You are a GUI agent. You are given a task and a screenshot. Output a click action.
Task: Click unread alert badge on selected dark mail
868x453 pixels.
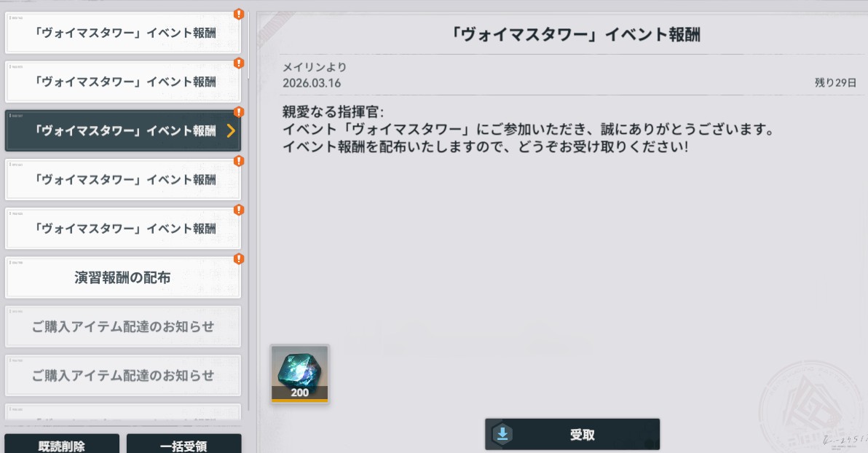click(239, 112)
